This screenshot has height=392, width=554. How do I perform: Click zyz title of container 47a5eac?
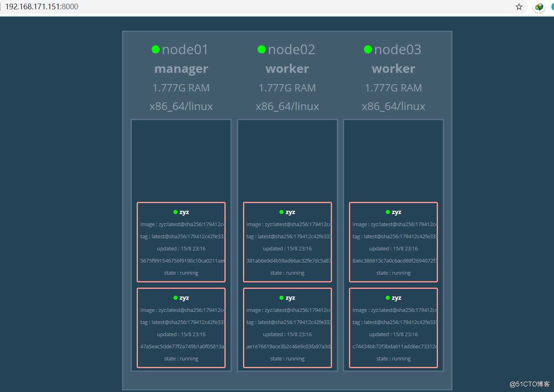(184, 298)
